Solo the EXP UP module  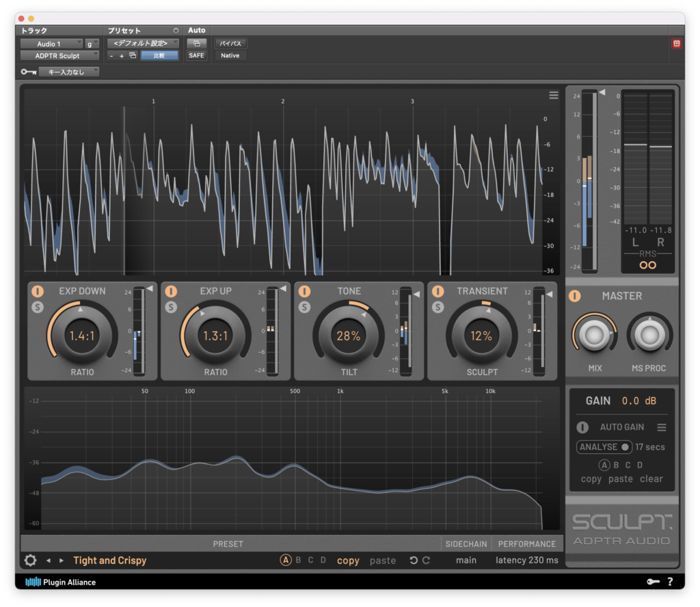click(x=171, y=307)
